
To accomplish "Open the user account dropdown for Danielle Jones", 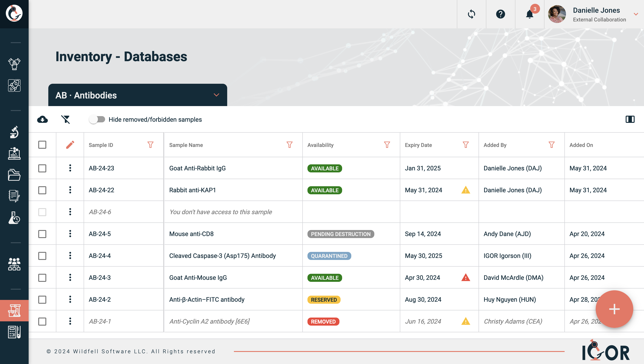I will (x=636, y=14).
